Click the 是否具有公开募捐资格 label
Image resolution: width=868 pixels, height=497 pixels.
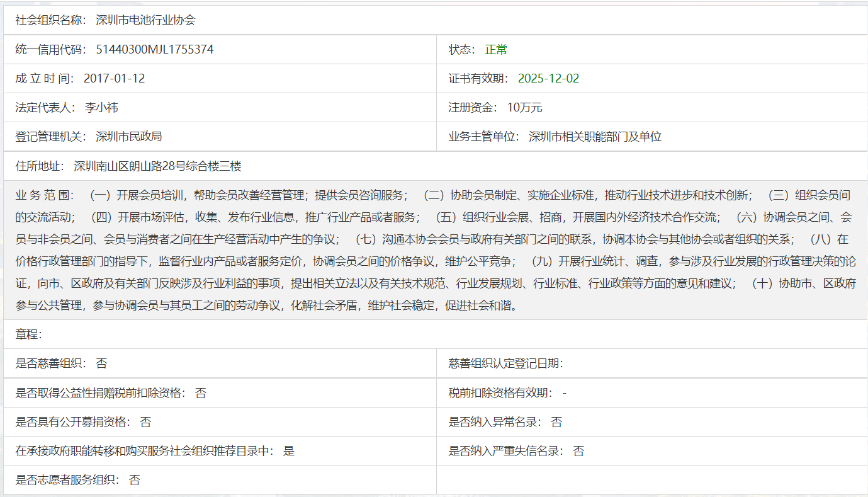[73, 422]
